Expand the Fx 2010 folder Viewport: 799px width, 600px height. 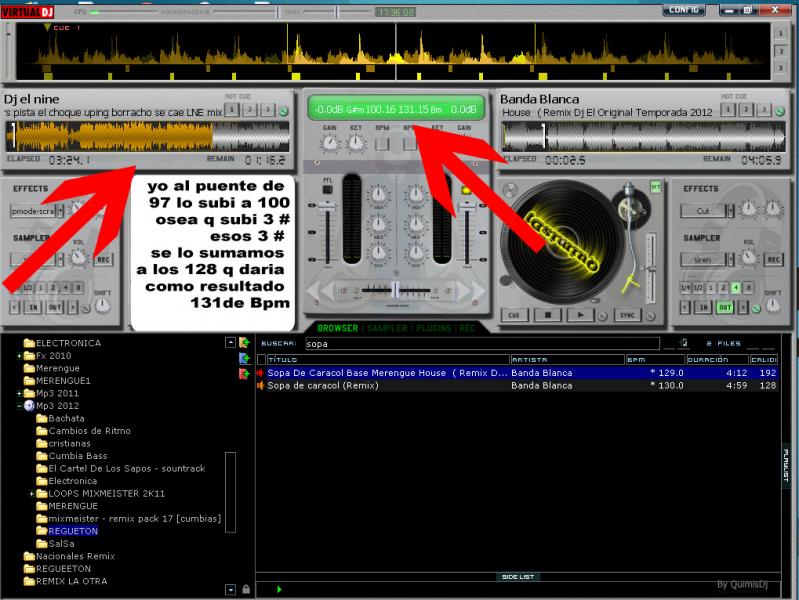click(19, 356)
